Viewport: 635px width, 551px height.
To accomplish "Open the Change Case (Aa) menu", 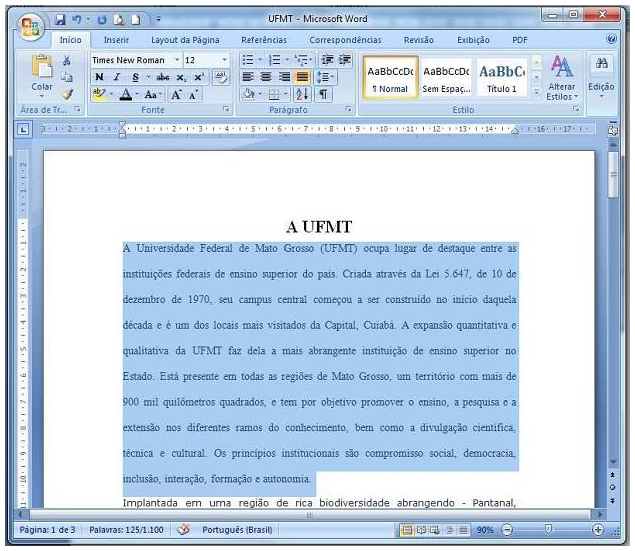I will coord(153,95).
